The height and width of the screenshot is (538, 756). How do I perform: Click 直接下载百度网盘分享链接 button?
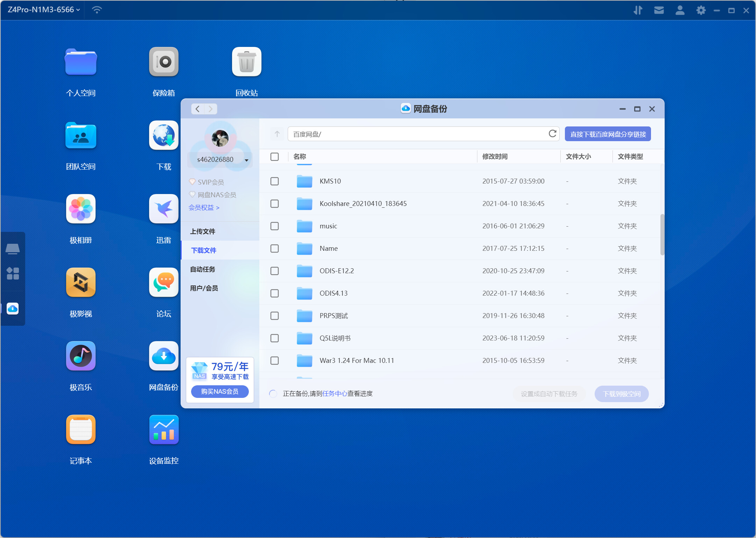tap(608, 134)
